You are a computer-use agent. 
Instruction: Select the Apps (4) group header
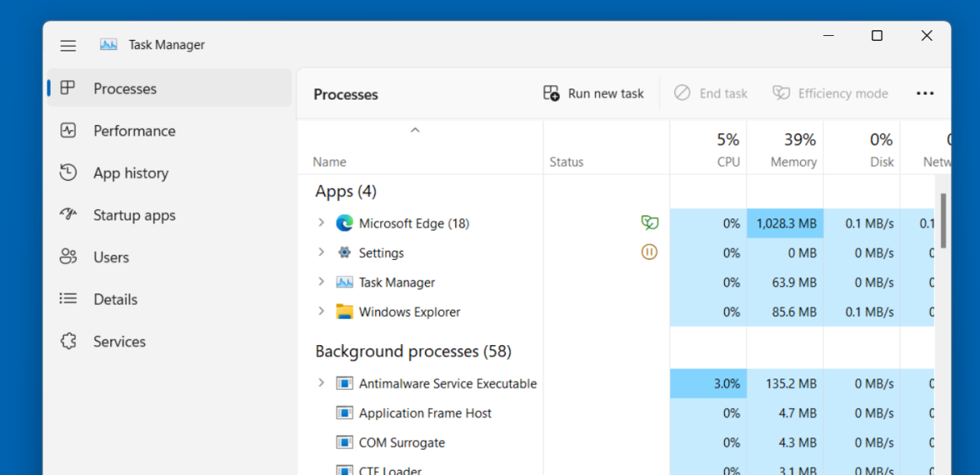(346, 190)
